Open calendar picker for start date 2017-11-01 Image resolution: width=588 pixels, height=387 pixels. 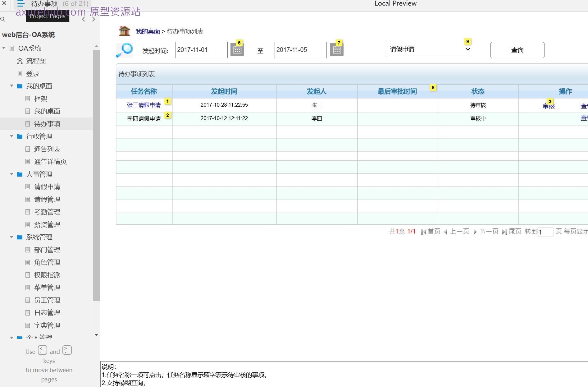tap(237, 50)
